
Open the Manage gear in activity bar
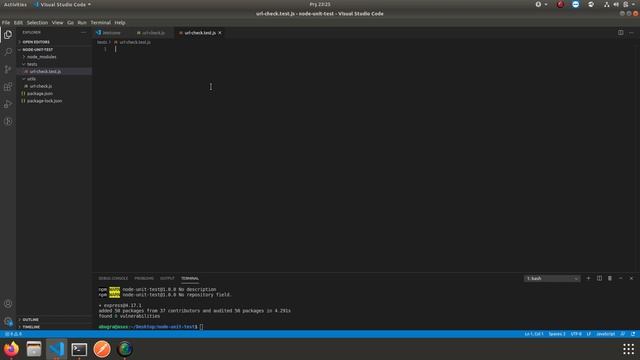pos(8,321)
